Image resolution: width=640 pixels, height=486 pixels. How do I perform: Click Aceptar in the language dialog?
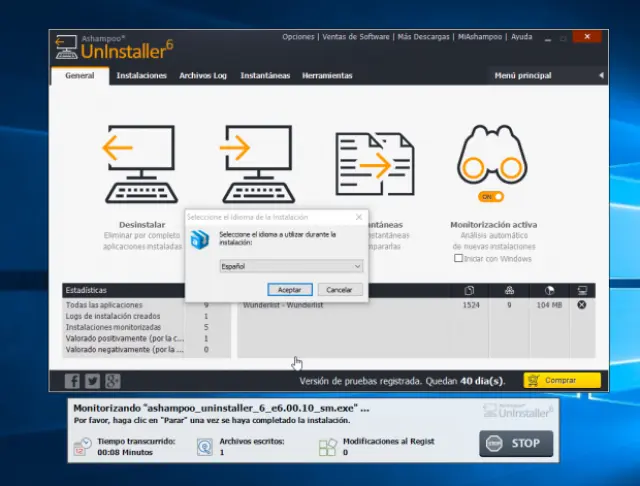[x=289, y=289]
